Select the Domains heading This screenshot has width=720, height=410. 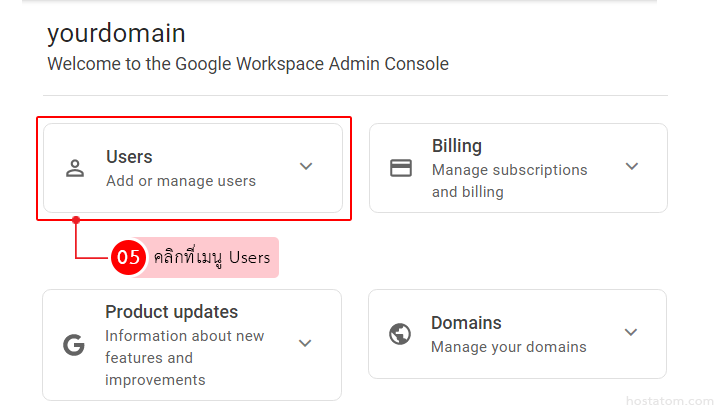click(466, 323)
